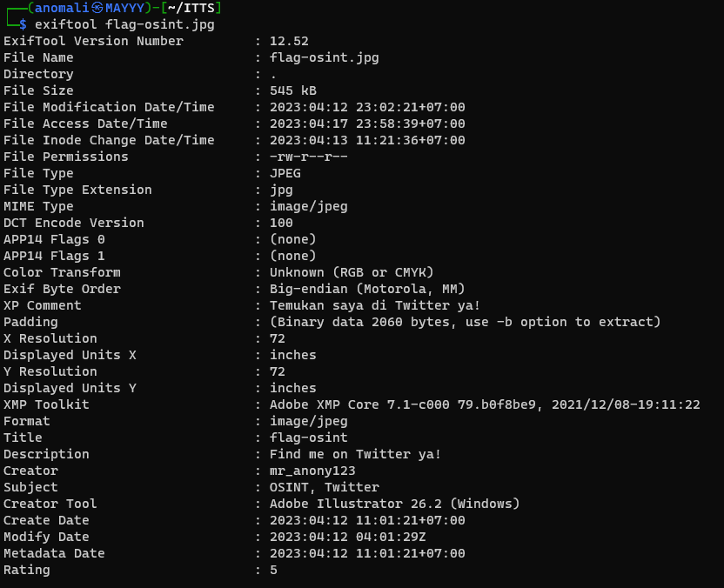Image resolution: width=724 pixels, height=588 pixels.
Task: Click the Adobe XMP Core toolkit value
Action: tap(485, 404)
